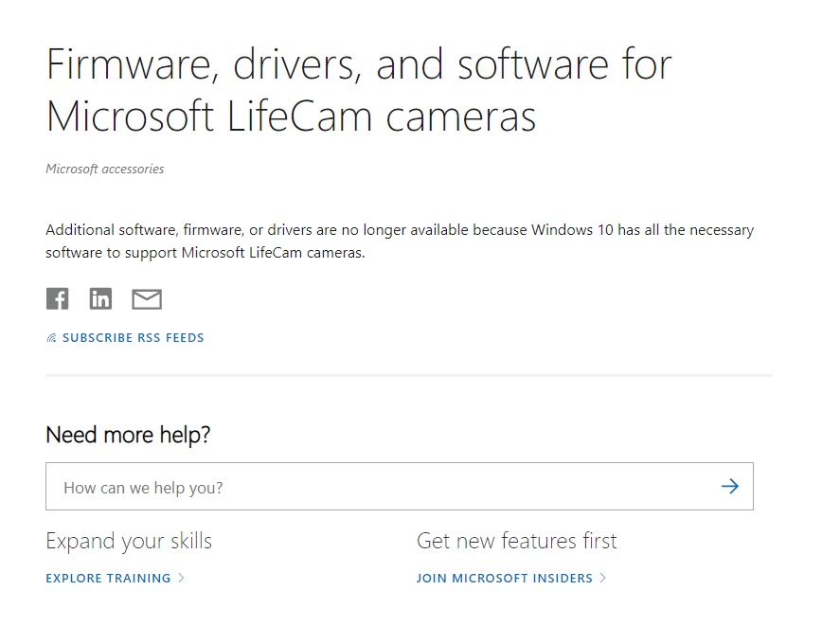The height and width of the screenshot is (644, 840).
Task: Click the chevron after Explore Training
Action: [x=181, y=578]
